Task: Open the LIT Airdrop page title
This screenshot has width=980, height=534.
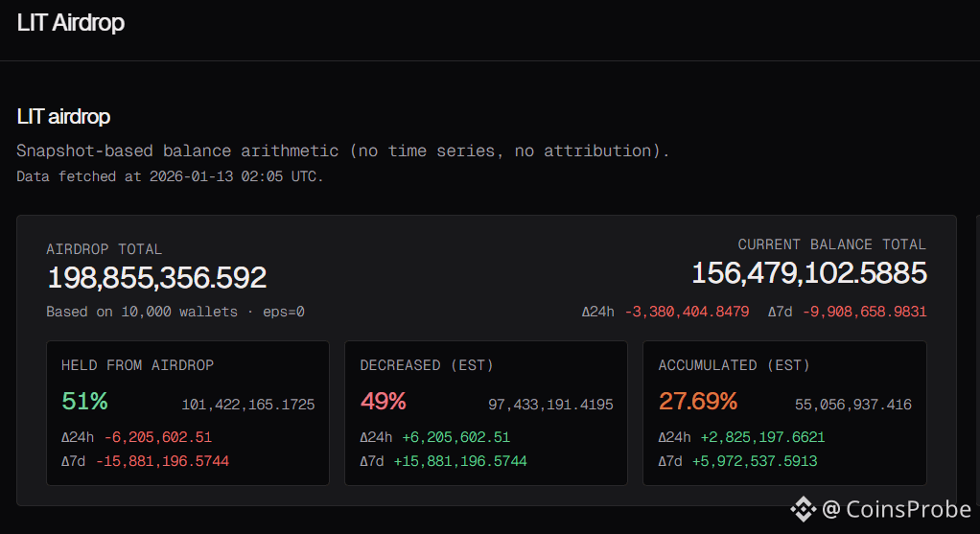Action: coord(71,22)
